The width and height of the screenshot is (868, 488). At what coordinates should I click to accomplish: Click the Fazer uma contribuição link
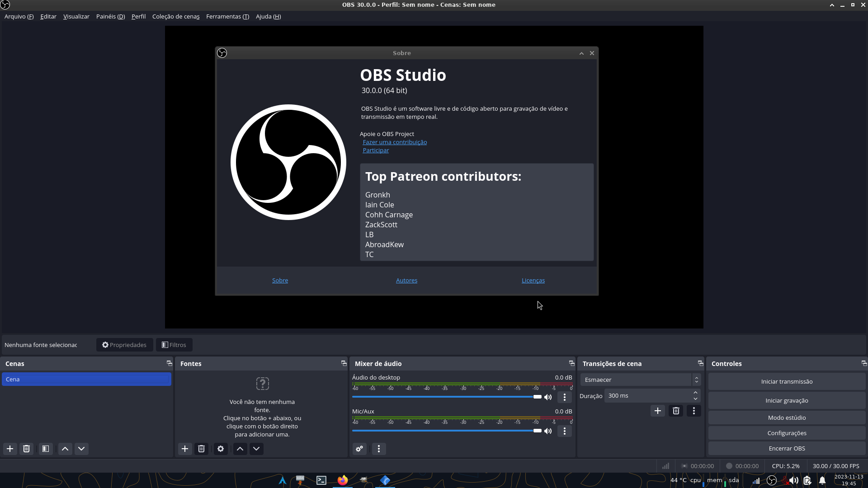click(x=395, y=142)
